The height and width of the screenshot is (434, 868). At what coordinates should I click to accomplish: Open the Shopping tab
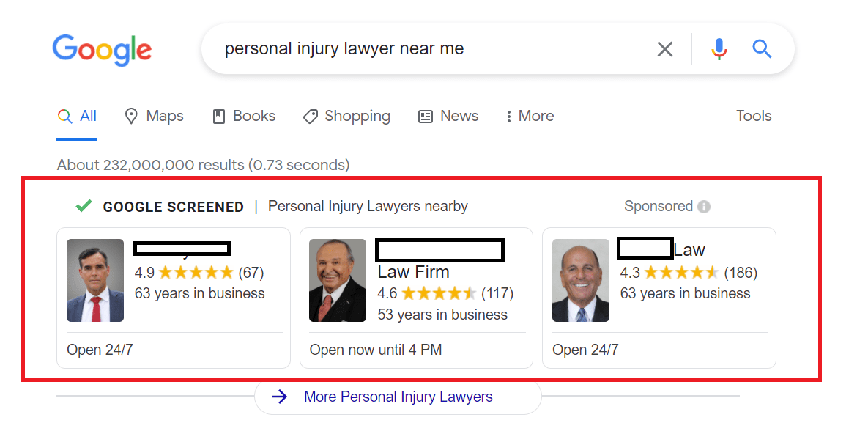pyautogui.click(x=346, y=116)
